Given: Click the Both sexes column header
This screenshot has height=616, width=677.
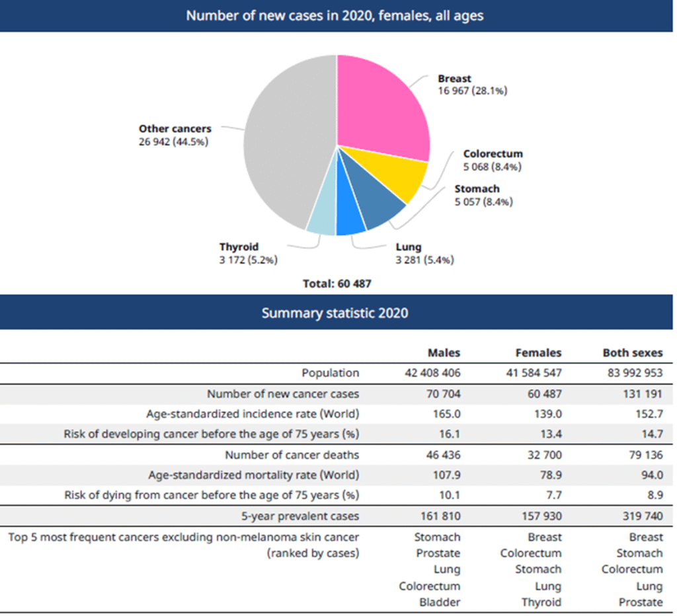Looking at the screenshot, I should coord(632,353).
